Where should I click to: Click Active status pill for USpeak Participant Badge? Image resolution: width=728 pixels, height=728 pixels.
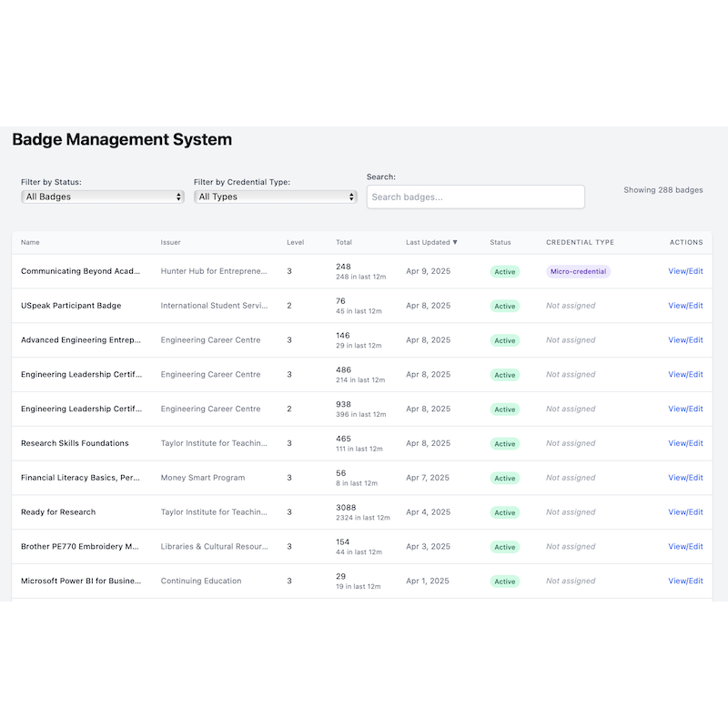[505, 307]
